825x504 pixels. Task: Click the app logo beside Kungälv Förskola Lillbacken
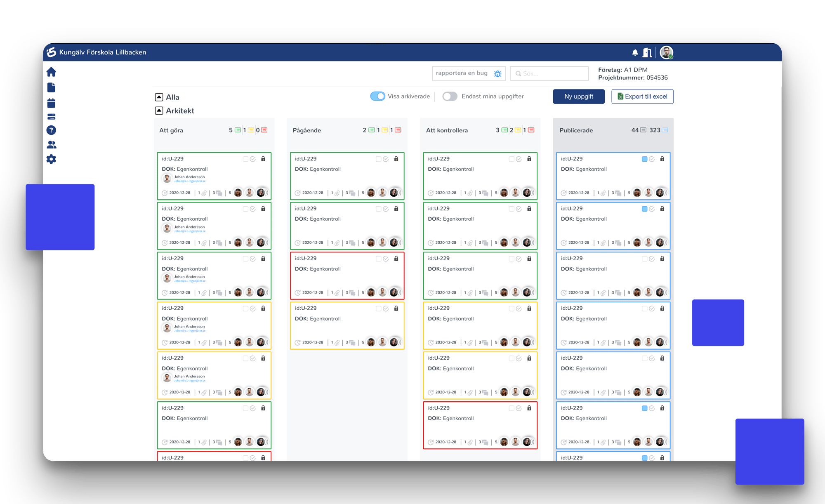52,52
